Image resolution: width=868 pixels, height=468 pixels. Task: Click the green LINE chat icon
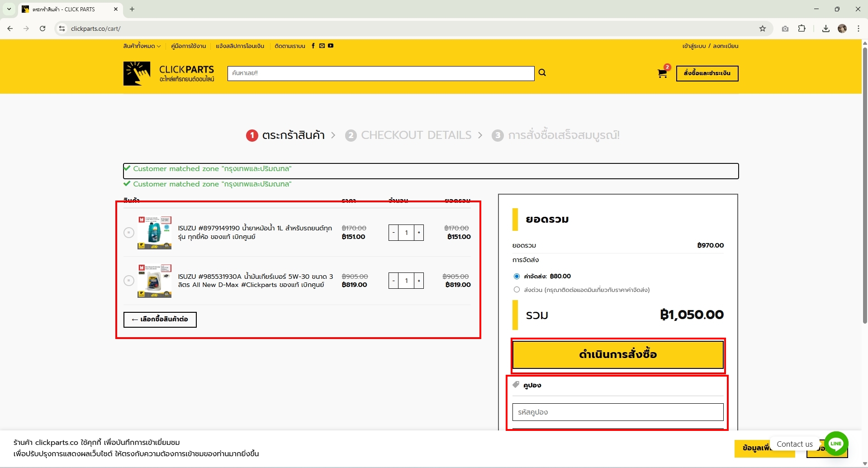click(836, 444)
